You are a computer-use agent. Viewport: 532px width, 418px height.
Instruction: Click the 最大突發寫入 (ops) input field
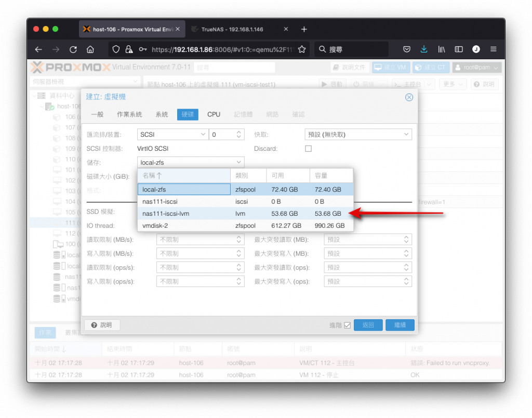pyautogui.click(x=368, y=281)
